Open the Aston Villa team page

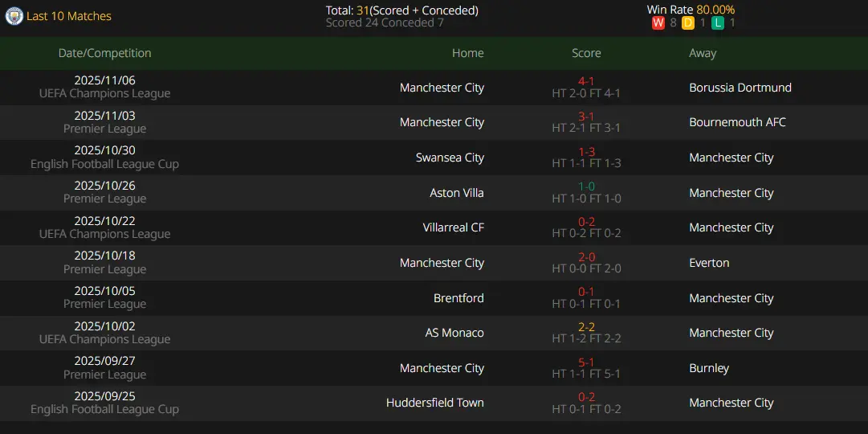tap(456, 193)
